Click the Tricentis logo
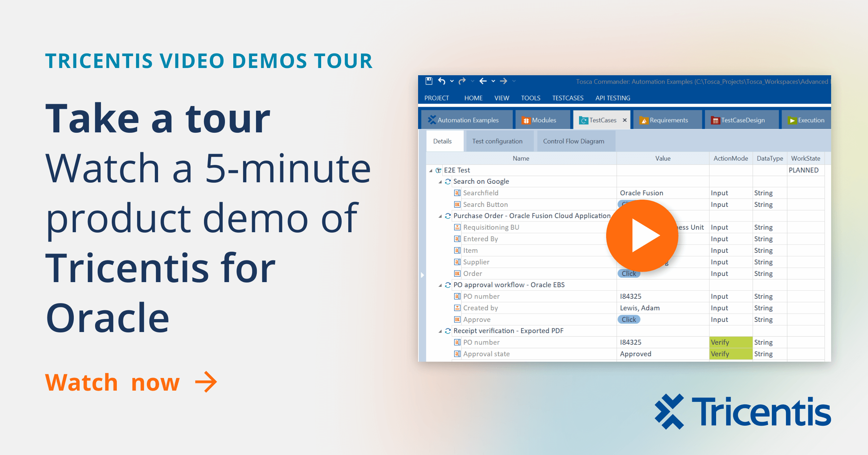Image resolution: width=868 pixels, height=455 pixels. tap(743, 412)
